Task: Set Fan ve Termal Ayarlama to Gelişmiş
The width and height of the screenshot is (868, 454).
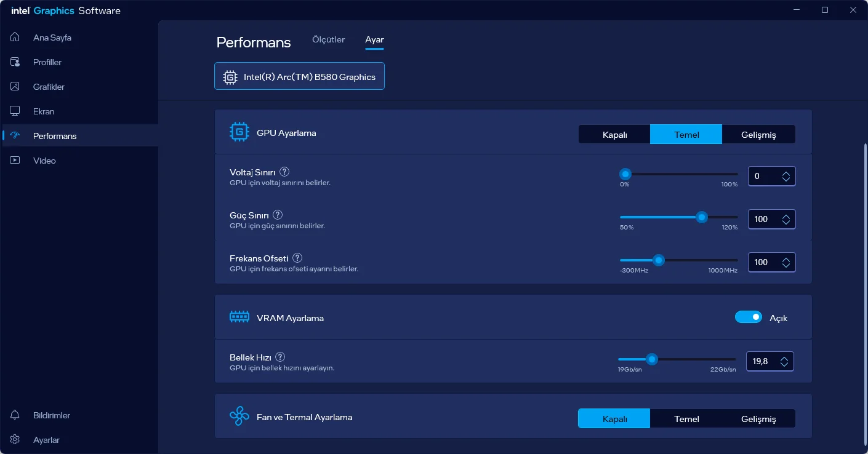Action: [758, 418]
